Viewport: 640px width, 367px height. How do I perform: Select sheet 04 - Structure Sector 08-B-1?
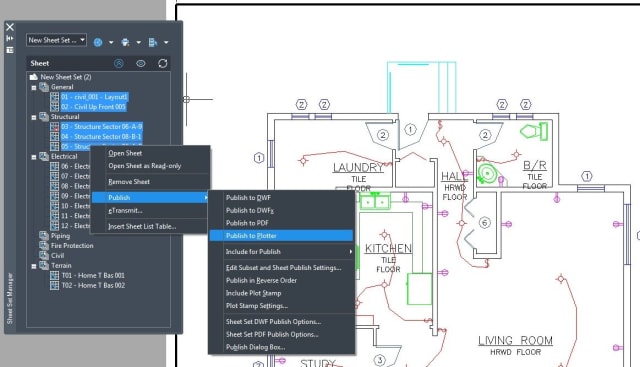click(x=101, y=136)
